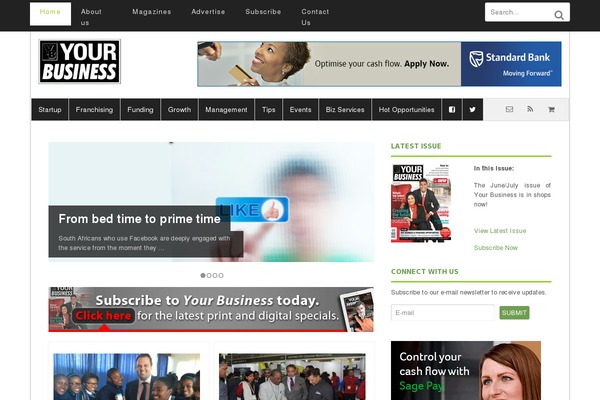Open the Franchising category

coord(94,109)
